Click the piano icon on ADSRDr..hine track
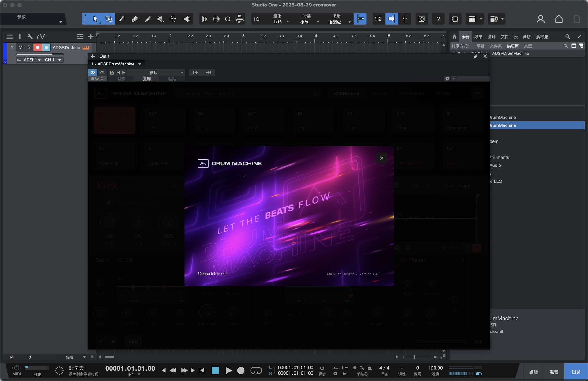This screenshot has height=381, width=588. click(86, 47)
